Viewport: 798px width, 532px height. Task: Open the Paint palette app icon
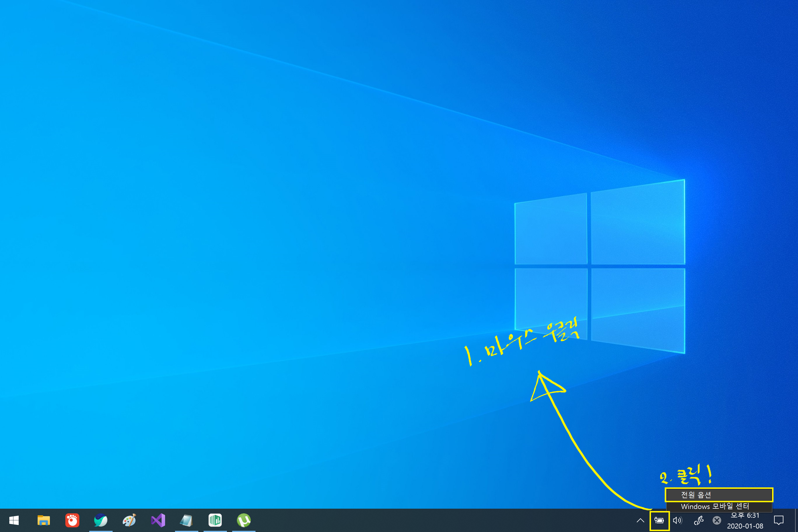tap(129, 520)
